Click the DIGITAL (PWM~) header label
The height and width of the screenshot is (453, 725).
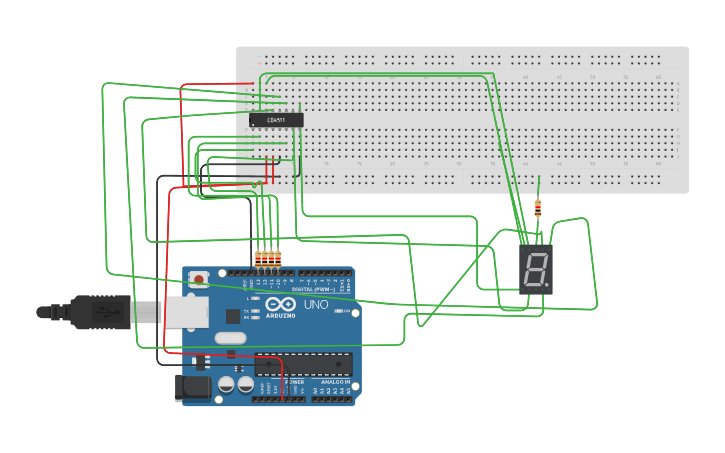313,289
